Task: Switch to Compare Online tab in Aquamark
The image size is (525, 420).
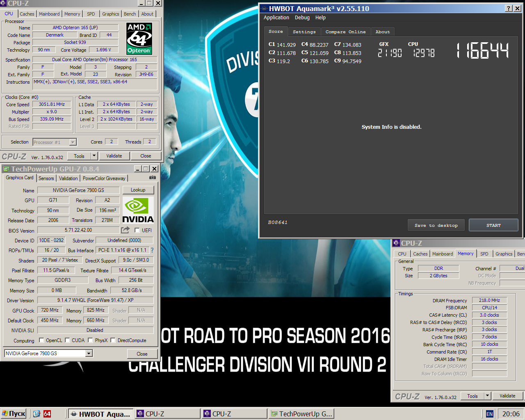Action: pyautogui.click(x=346, y=32)
